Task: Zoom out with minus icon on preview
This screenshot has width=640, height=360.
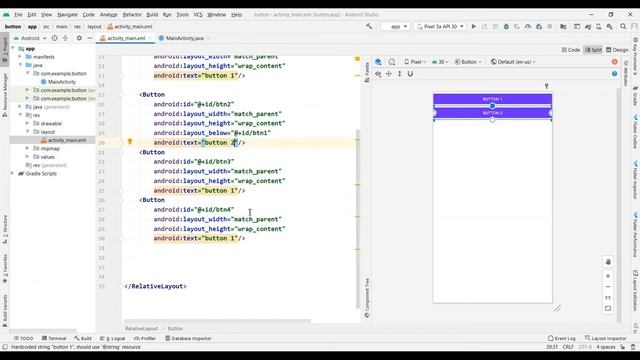Action: pyautogui.click(x=608, y=287)
